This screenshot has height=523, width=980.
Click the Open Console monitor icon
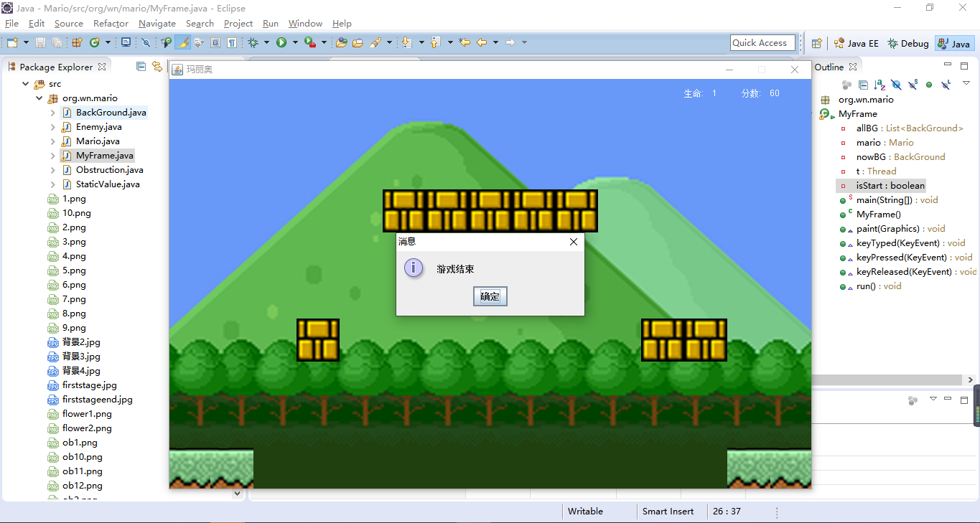126,42
